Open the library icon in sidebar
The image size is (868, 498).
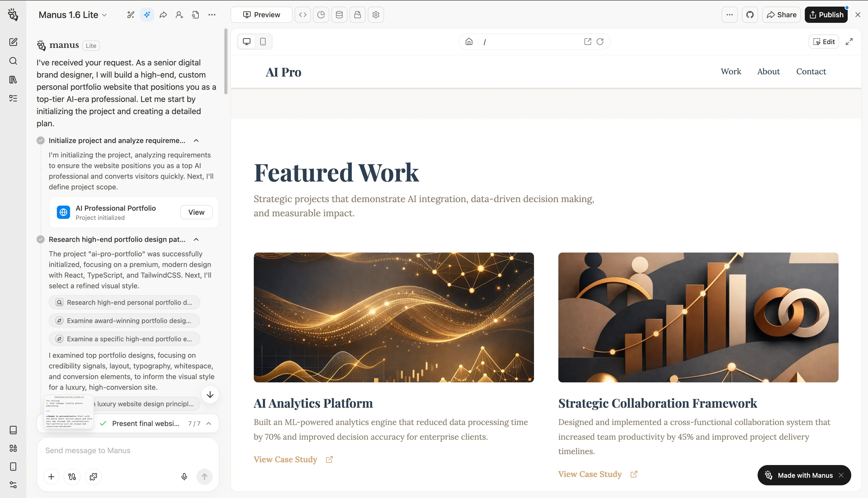(x=13, y=80)
